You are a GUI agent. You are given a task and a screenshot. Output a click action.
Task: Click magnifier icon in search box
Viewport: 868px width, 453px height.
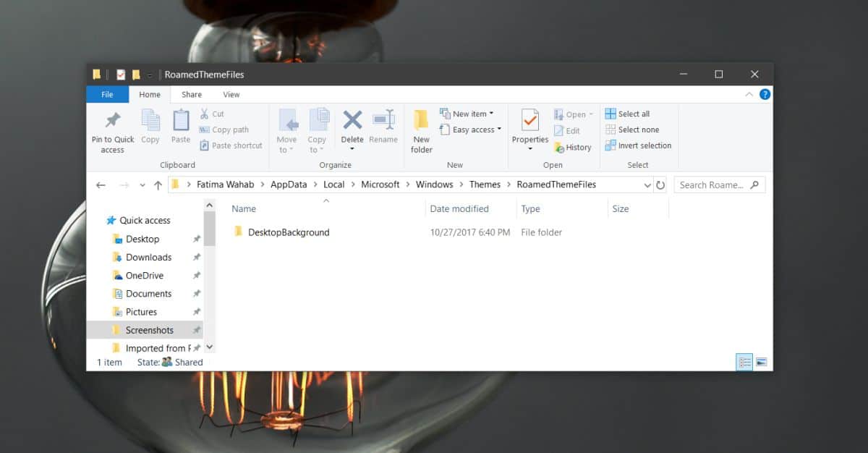(x=754, y=185)
